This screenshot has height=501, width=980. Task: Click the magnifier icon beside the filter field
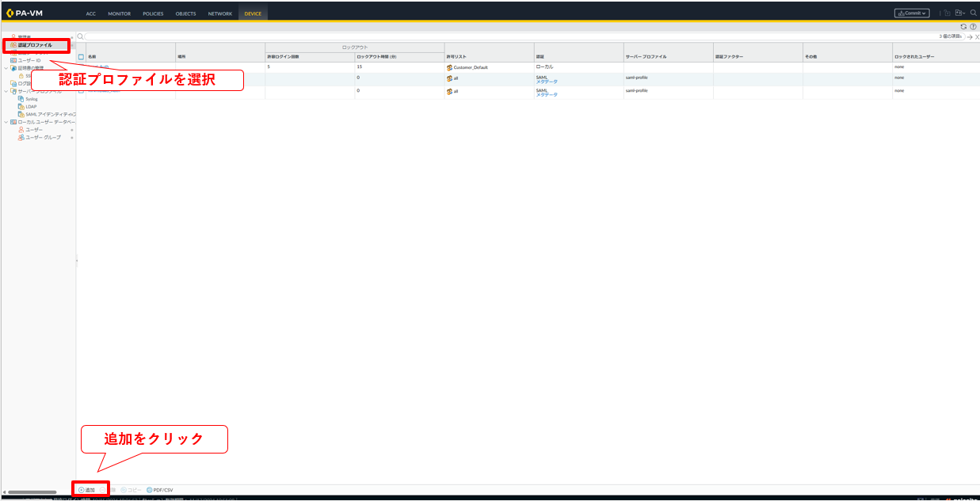click(x=81, y=36)
